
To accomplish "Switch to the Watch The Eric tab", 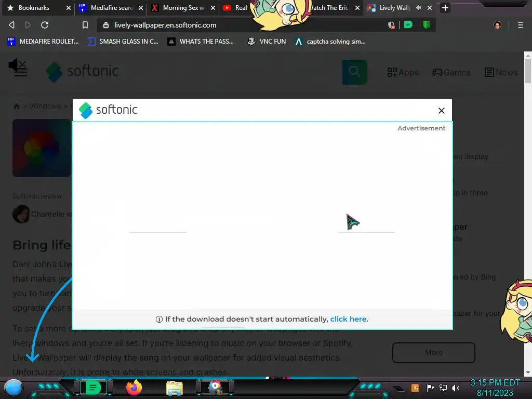I will [x=330, y=7].
